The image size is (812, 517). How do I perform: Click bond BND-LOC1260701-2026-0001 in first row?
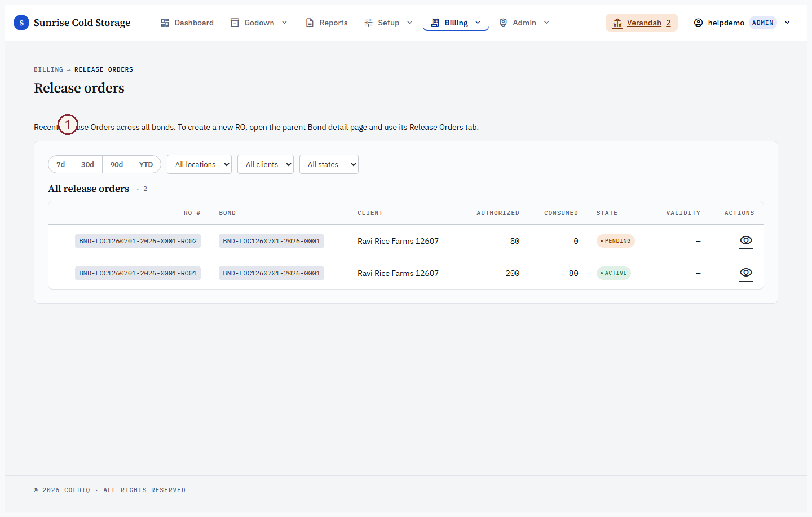271,241
